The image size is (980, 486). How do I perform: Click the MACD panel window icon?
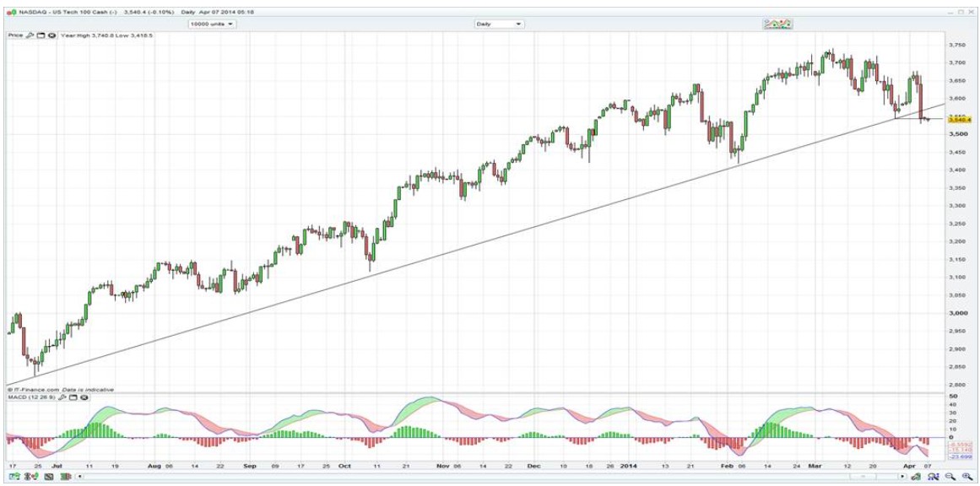coord(73,397)
